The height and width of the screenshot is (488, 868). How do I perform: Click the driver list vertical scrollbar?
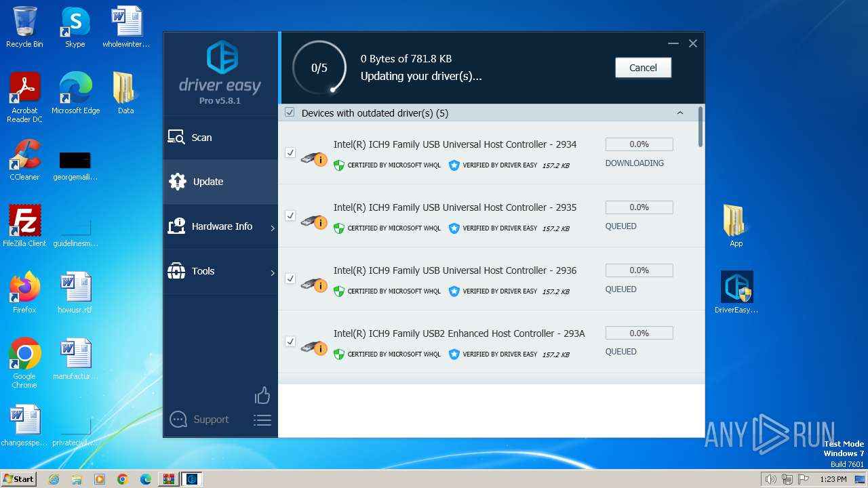[701, 126]
